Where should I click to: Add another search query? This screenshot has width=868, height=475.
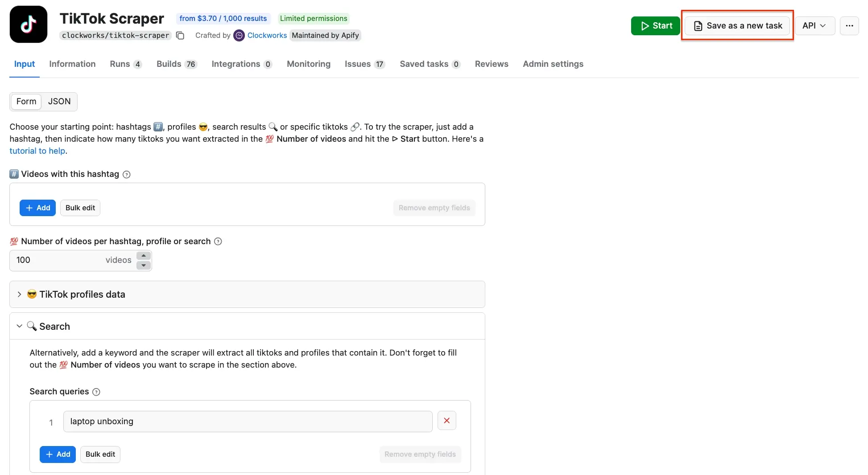(58, 455)
